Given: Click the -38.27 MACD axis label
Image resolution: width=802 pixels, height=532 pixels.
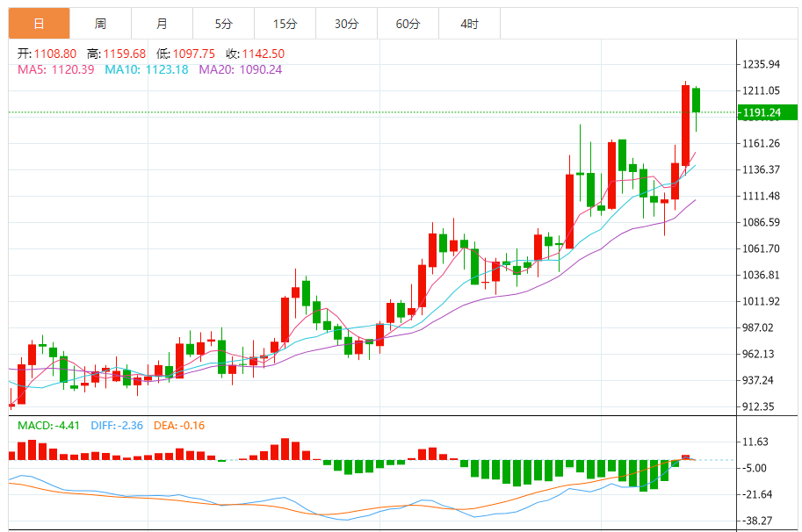Looking at the screenshot, I should (x=757, y=521).
